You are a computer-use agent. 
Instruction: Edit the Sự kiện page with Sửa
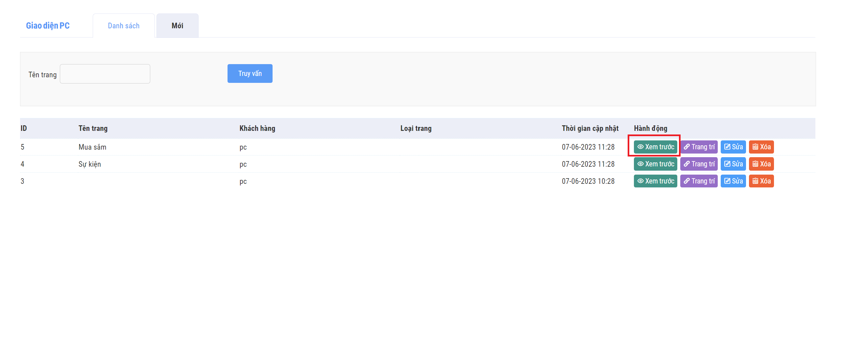coord(733,164)
